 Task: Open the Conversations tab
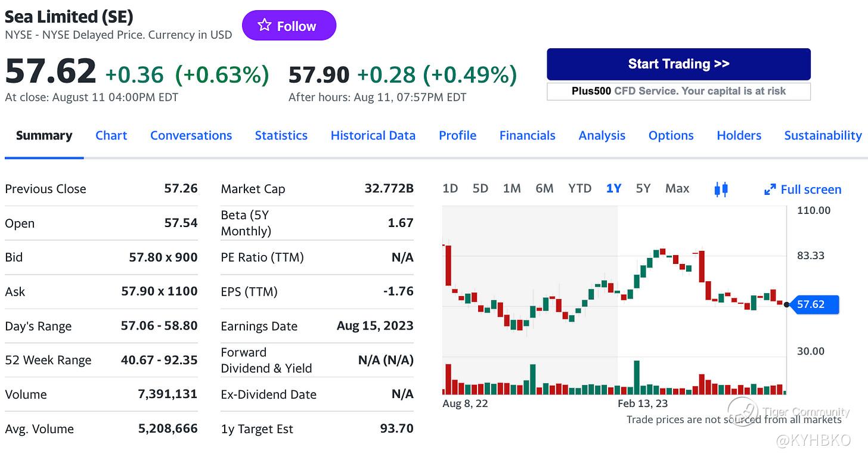point(191,135)
